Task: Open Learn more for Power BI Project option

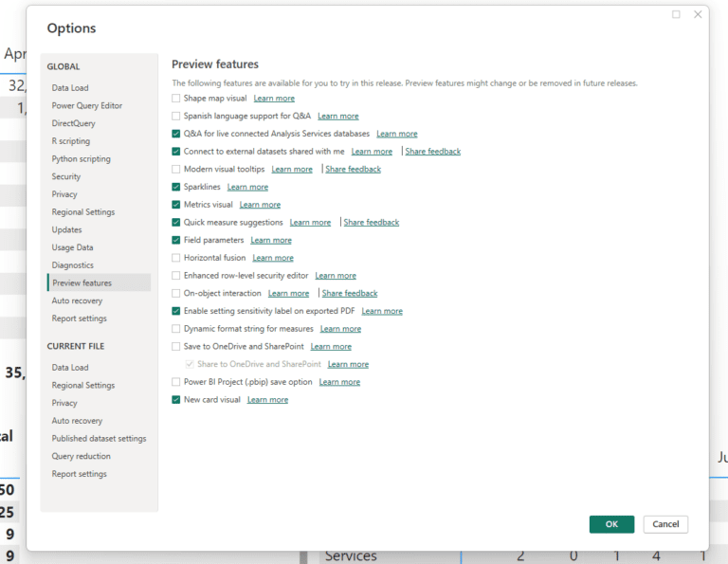Action: 339,382
